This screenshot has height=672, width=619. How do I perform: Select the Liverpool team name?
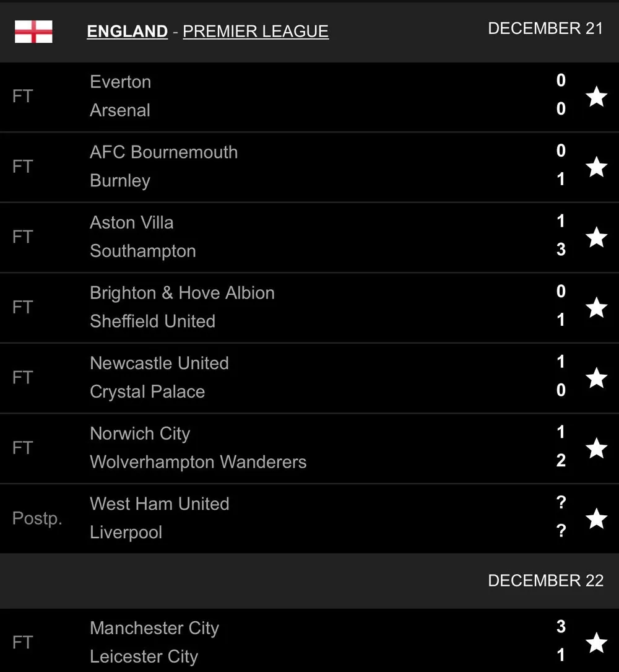[126, 533]
